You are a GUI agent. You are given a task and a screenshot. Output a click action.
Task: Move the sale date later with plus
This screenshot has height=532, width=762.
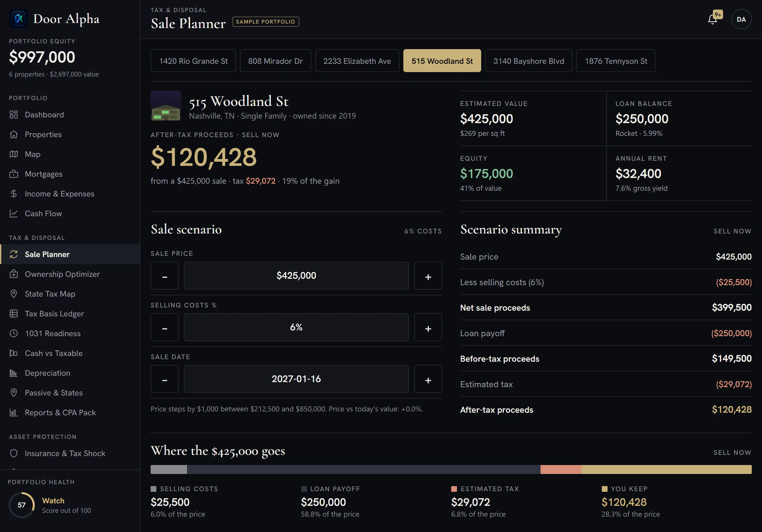pyautogui.click(x=428, y=379)
